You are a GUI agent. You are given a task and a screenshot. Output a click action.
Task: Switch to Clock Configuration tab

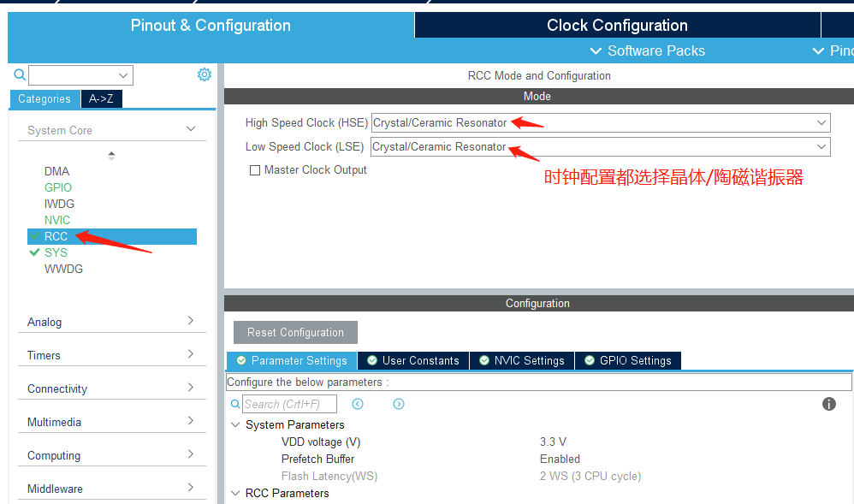pyautogui.click(x=617, y=25)
